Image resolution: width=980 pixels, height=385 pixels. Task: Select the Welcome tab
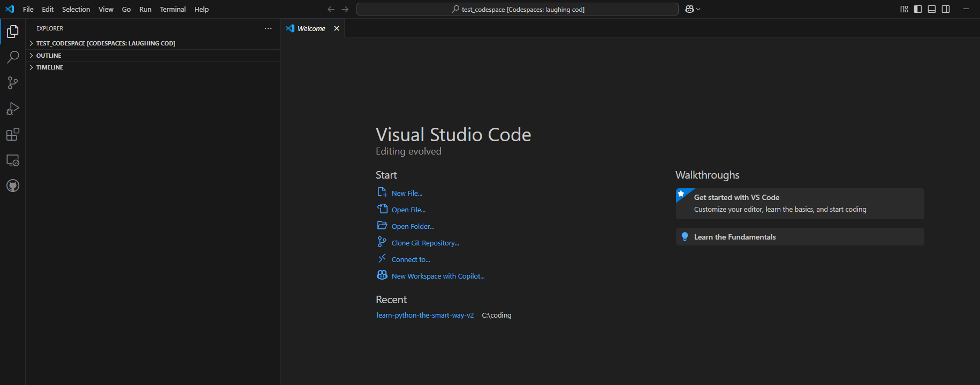(x=312, y=28)
